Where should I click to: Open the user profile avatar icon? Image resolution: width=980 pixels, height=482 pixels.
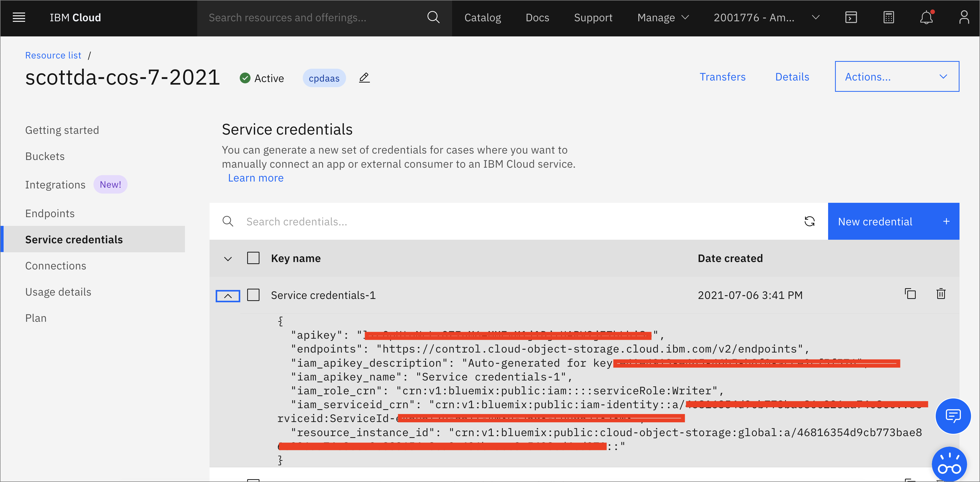tap(964, 17)
